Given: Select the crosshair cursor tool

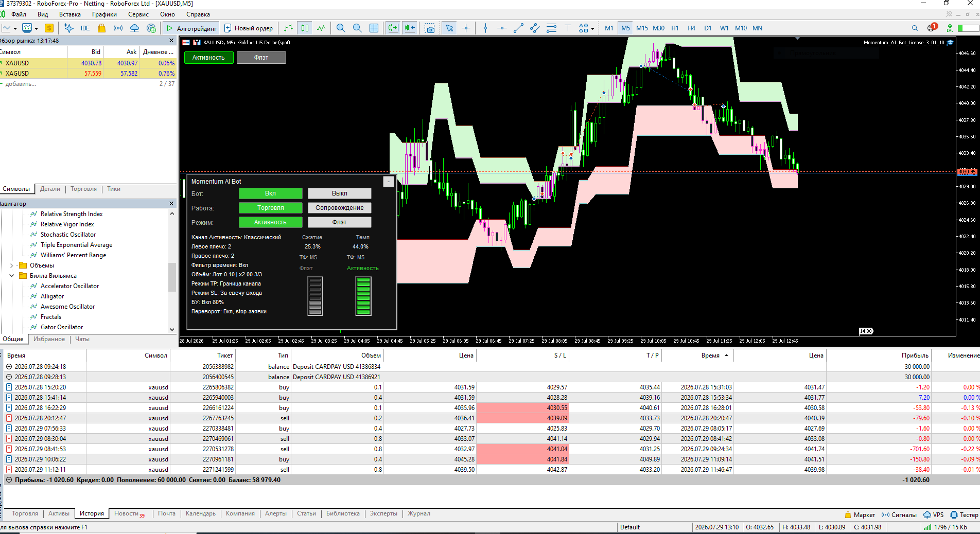Looking at the screenshot, I should (x=466, y=28).
